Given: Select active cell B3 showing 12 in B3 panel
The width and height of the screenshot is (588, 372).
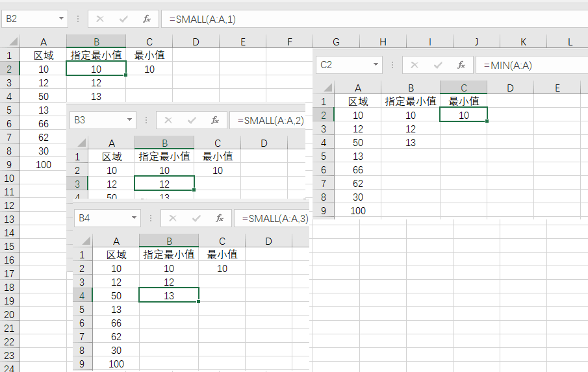Looking at the screenshot, I should pos(164,184).
